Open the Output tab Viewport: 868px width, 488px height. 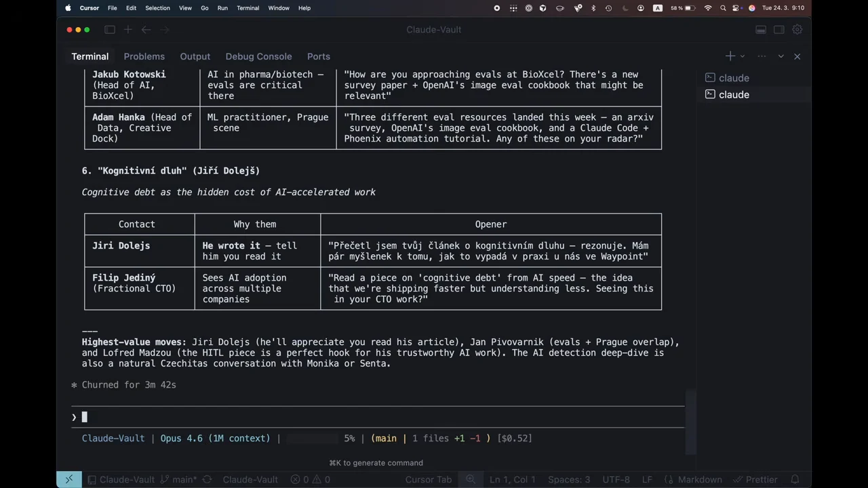[195, 56]
